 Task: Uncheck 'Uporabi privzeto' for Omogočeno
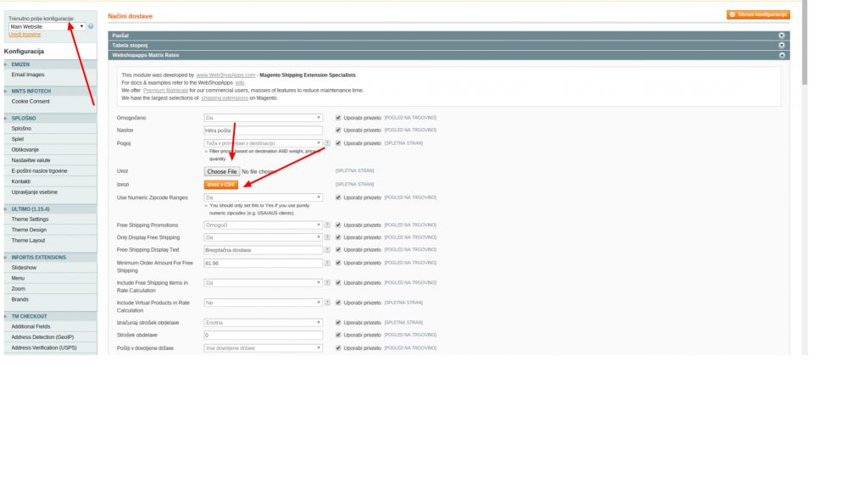pos(338,118)
